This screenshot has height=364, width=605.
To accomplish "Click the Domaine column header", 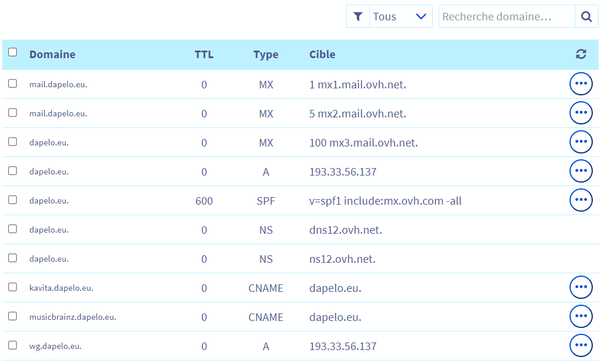I will 52,55.
